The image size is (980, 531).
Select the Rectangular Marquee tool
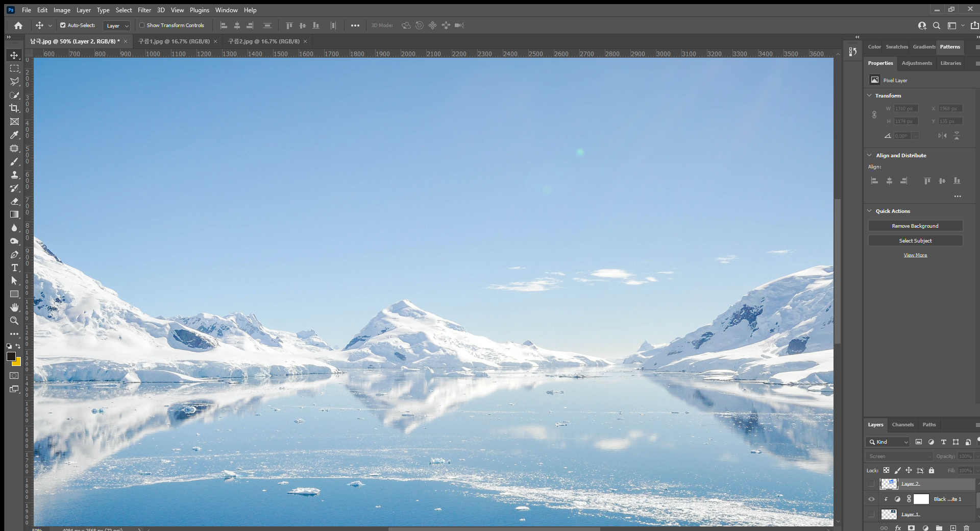coord(14,68)
